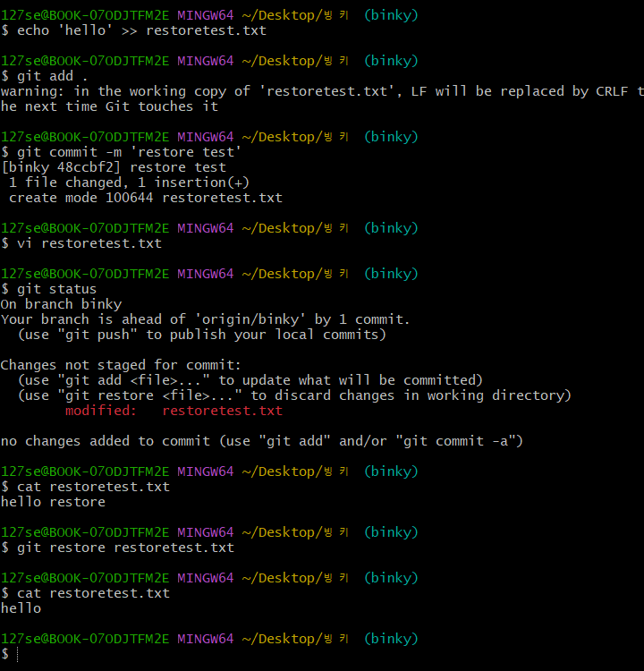
Task: Click the 'Changes not staged for commit:' heading
Action: [122, 365]
